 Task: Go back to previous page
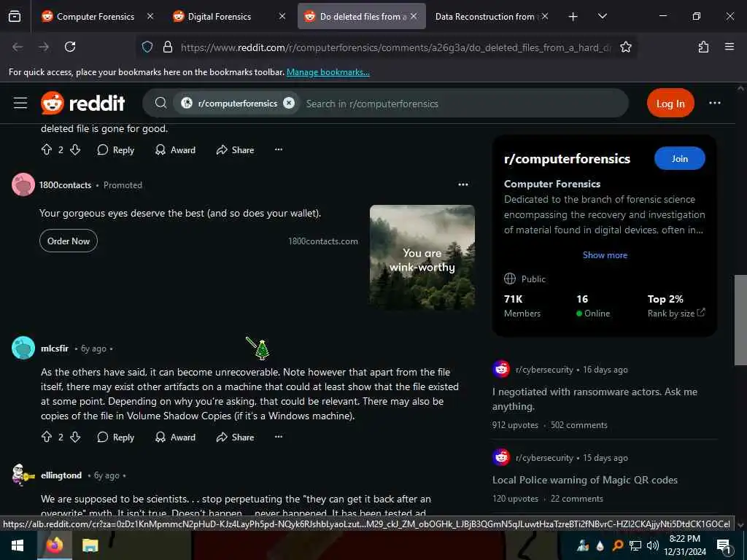pos(18,47)
